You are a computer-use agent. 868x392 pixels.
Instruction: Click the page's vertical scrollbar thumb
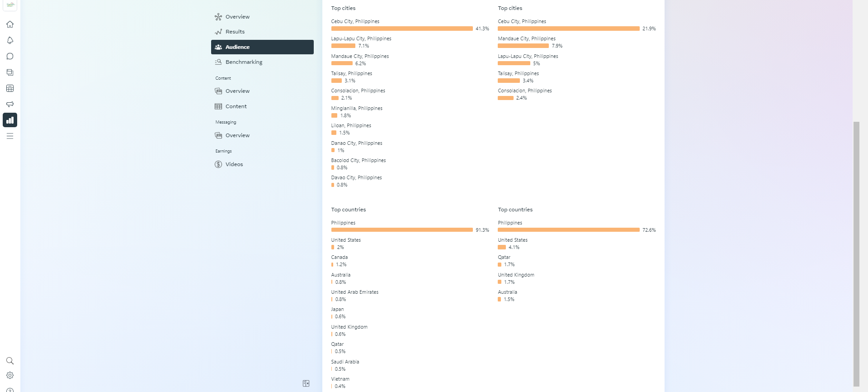pos(856,253)
